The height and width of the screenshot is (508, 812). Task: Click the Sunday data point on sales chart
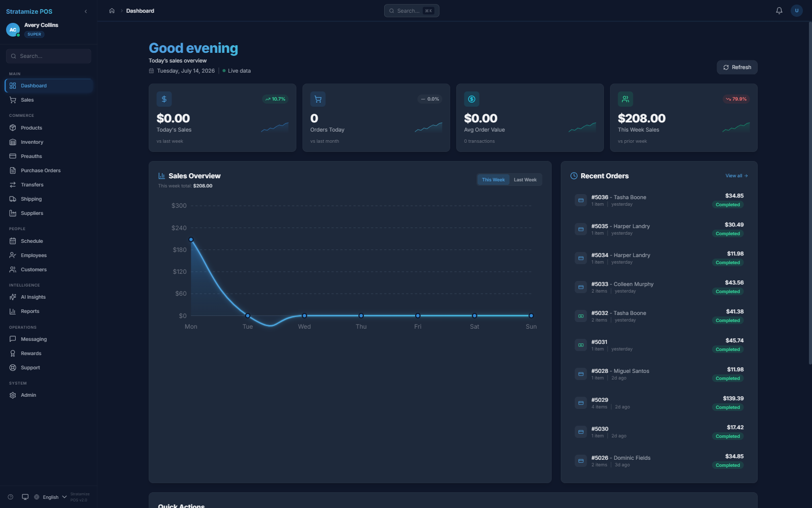(x=531, y=315)
